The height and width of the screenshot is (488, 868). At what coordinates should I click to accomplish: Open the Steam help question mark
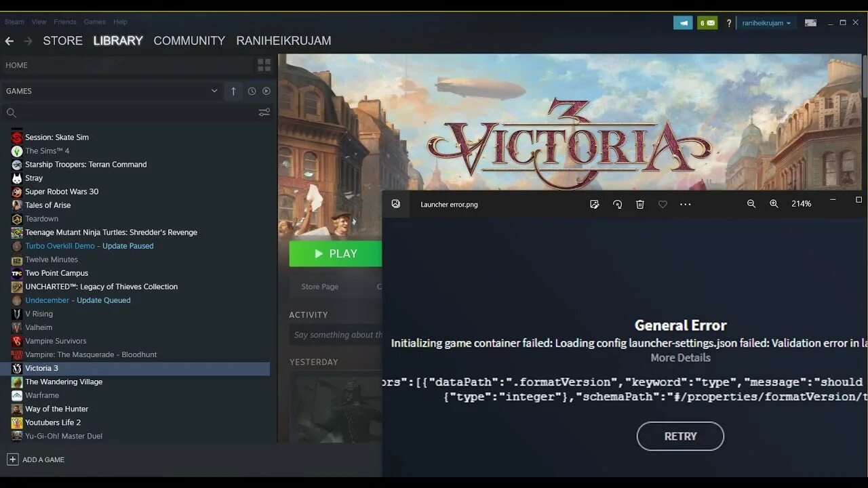pyautogui.click(x=729, y=23)
